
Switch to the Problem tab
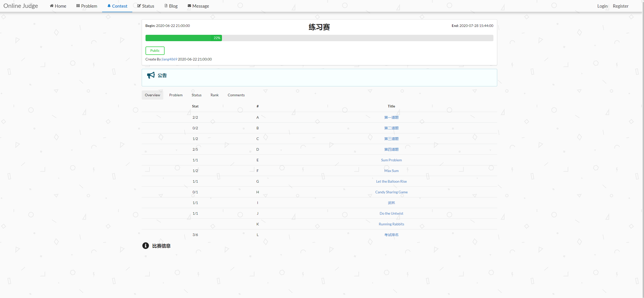(176, 95)
